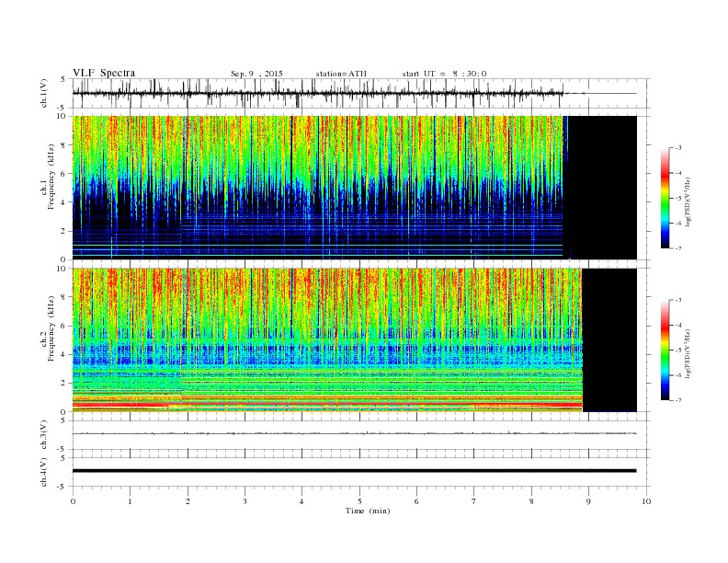728x563 pixels.
Task: Click the ch.1 "Frequency (kHz)" axis label
Action: click(x=51, y=177)
